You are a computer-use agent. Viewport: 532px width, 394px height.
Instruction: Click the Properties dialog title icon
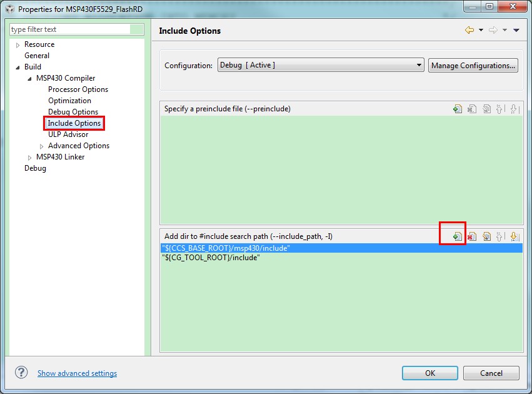click(10, 9)
